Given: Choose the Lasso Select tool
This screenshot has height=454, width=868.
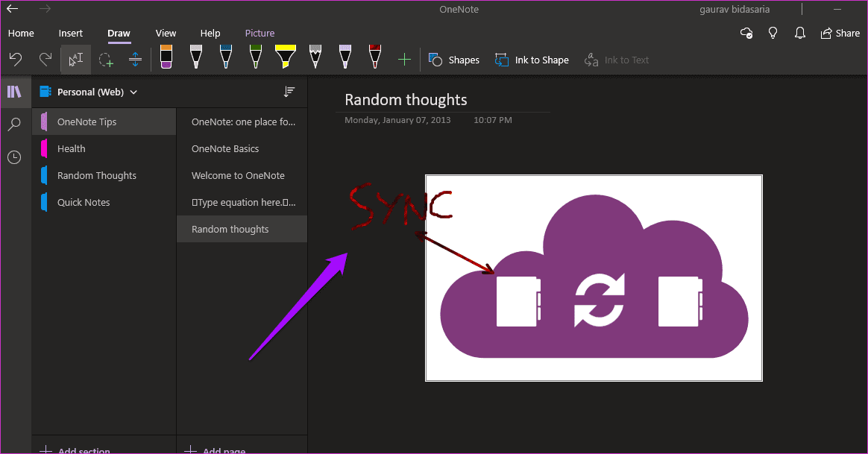Looking at the screenshot, I should (106, 59).
